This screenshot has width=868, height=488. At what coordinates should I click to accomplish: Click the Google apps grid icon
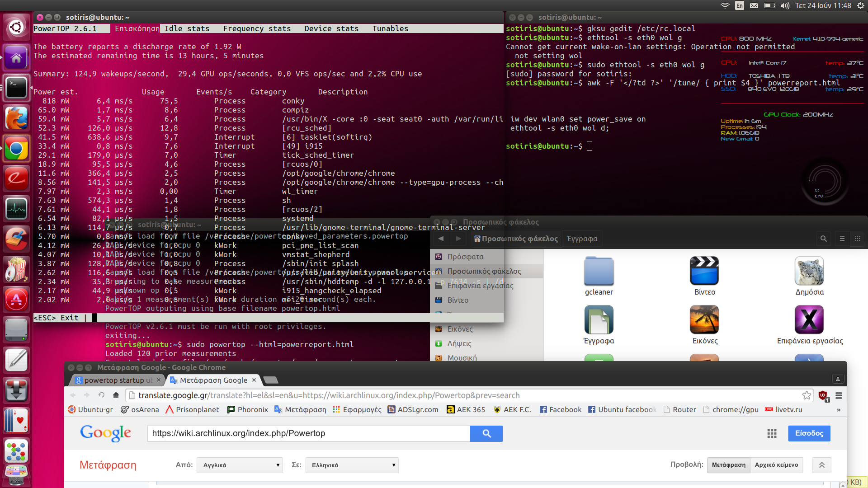click(x=772, y=433)
